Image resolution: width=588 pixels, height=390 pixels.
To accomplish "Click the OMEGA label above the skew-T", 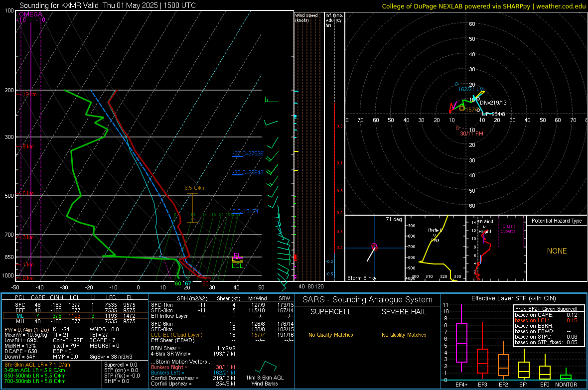I will point(30,14).
